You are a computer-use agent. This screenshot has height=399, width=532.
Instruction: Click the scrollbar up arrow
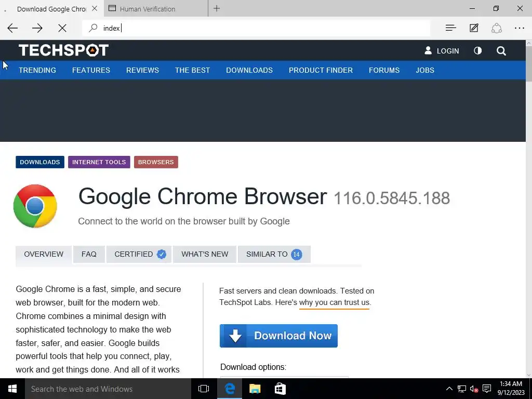[x=528, y=43]
